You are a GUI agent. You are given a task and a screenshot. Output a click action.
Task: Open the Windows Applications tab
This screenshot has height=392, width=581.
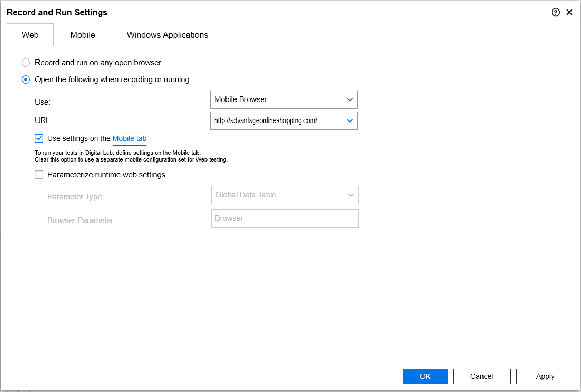click(x=167, y=35)
